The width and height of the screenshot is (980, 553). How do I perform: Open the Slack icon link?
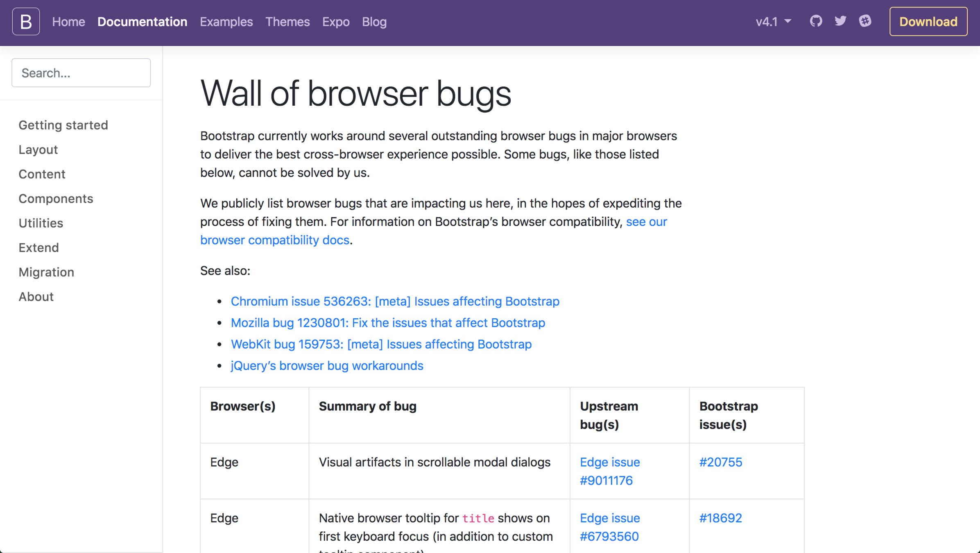pyautogui.click(x=865, y=21)
